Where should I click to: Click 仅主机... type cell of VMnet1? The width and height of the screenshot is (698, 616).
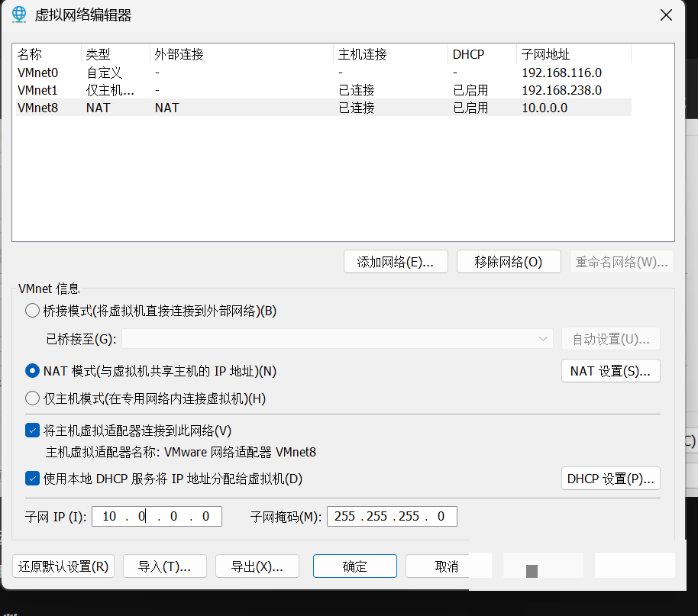point(110,90)
